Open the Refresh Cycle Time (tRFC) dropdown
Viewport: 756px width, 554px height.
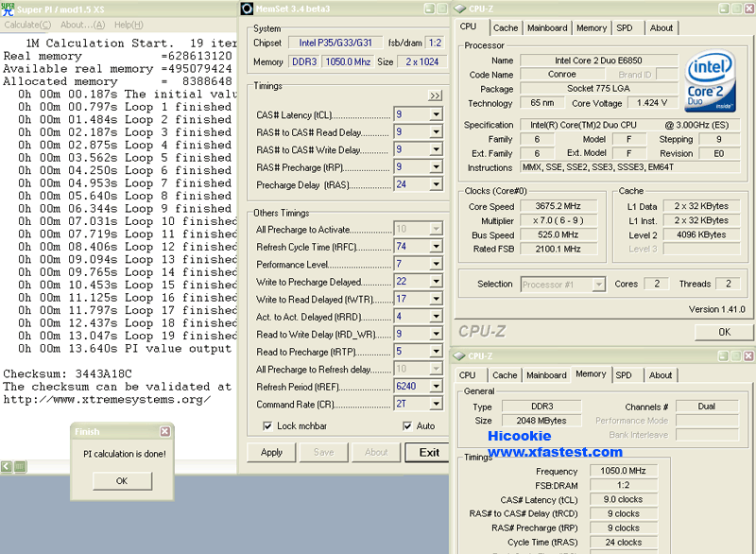pyautogui.click(x=436, y=247)
